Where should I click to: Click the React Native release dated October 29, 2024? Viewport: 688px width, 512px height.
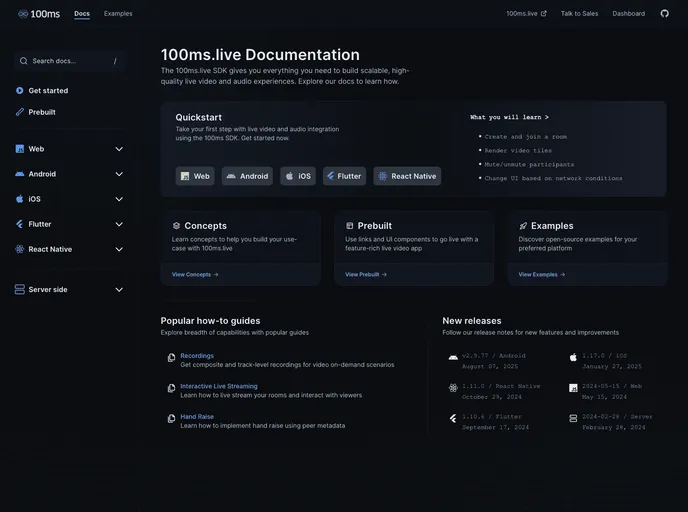coord(501,391)
